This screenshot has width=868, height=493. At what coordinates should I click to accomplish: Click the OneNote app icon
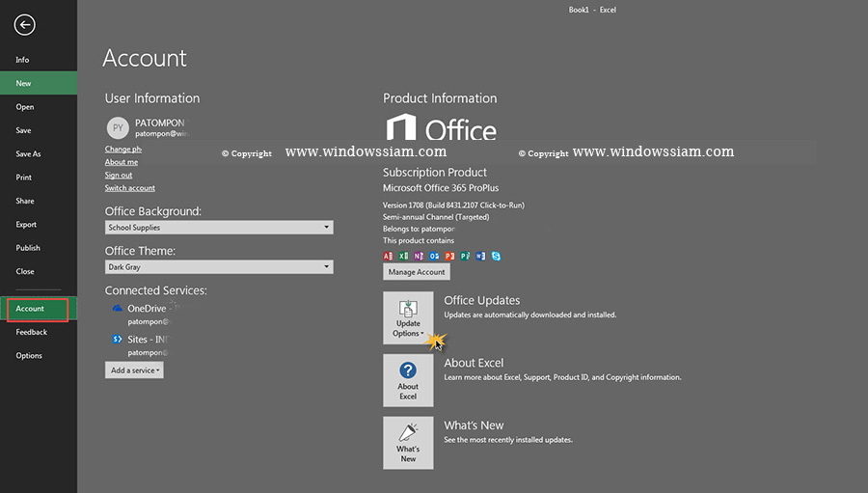pyautogui.click(x=420, y=256)
